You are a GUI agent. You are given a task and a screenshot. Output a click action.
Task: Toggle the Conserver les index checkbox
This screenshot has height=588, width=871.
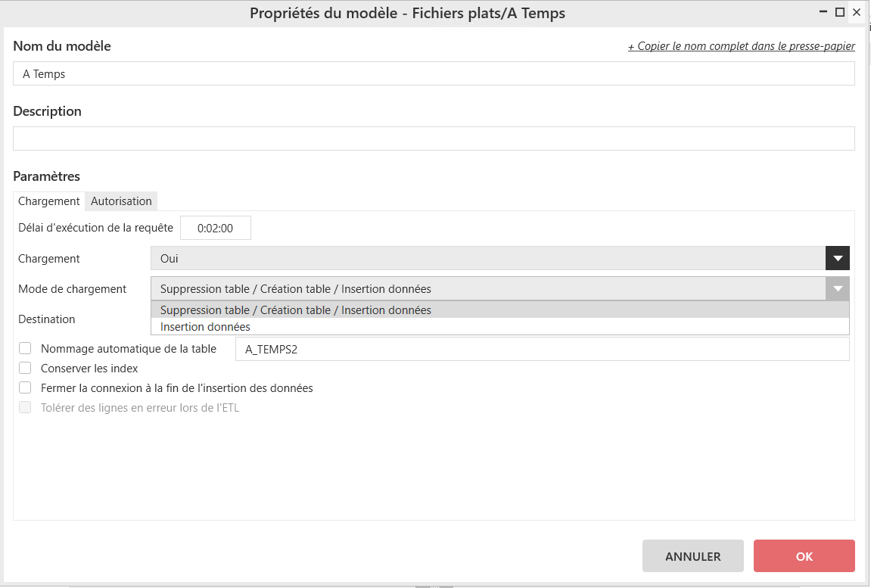point(26,369)
